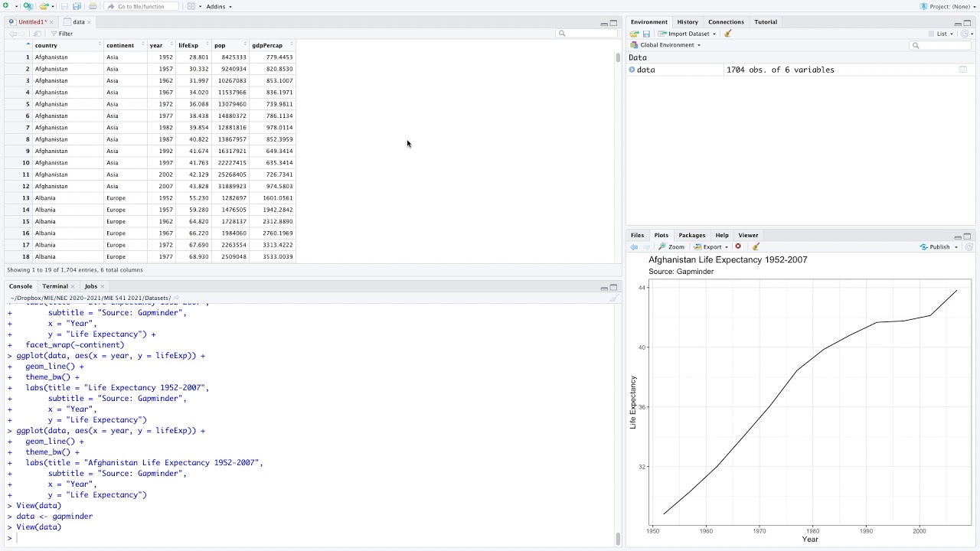Switch to the Connections tab
Screen dimensions: 980x551
click(726, 22)
